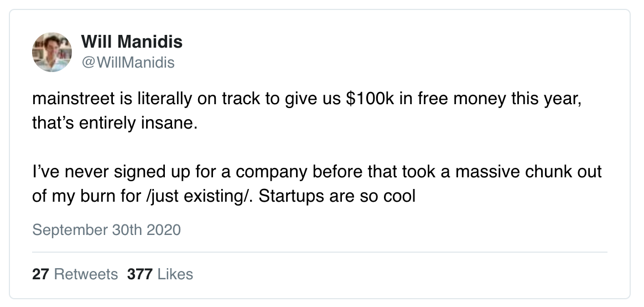This screenshot has width=644, height=307.
Task: Open the September 30th 2020 timestamp
Action: pos(106,229)
